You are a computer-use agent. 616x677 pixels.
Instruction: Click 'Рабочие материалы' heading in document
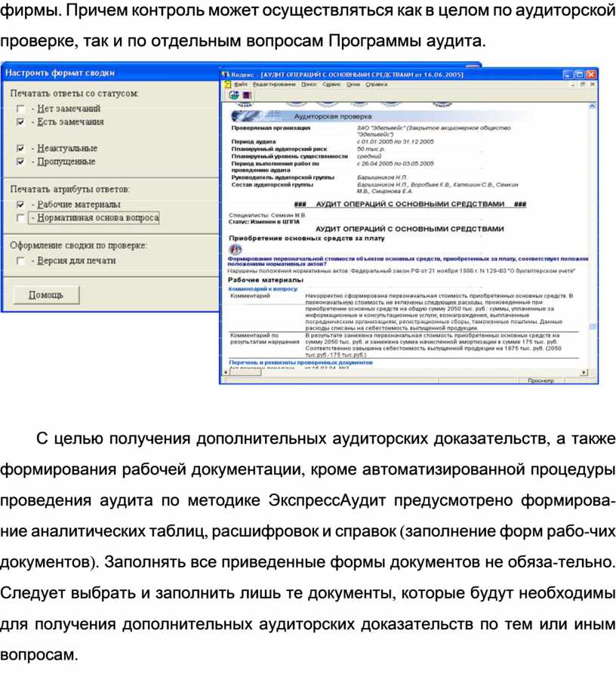click(x=266, y=280)
